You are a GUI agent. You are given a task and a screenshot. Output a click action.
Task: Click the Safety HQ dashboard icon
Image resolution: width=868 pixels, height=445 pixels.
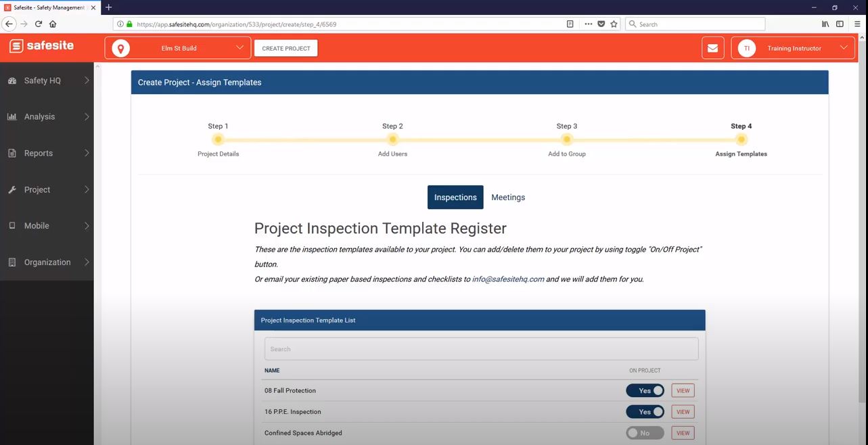12,80
